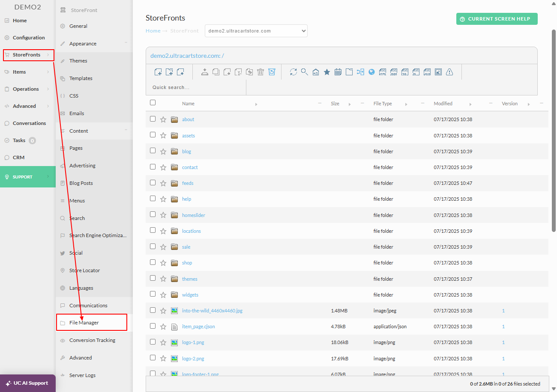Open Conversion Tracking in the StoreFront menu
The height and width of the screenshot is (392, 557).
click(x=92, y=340)
